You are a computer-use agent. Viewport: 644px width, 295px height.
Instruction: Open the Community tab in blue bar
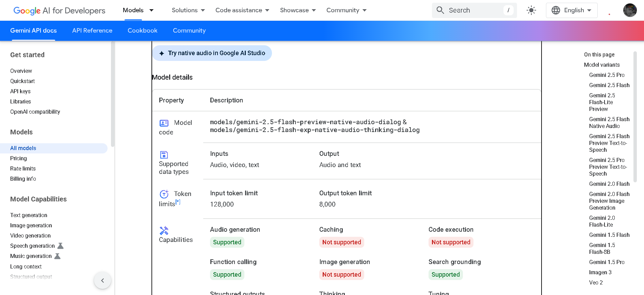[189, 31]
